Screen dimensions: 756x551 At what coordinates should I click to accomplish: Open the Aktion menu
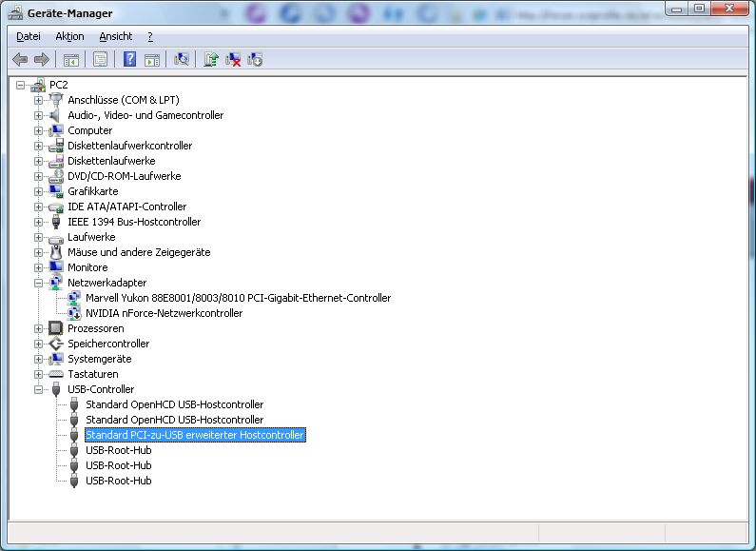click(69, 37)
